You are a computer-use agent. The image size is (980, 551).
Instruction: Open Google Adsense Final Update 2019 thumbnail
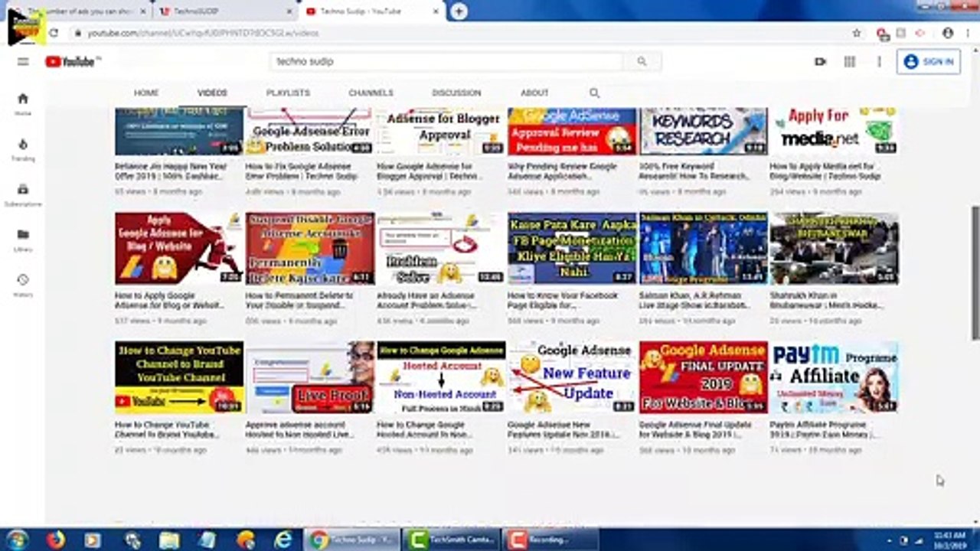pos(704,377)
